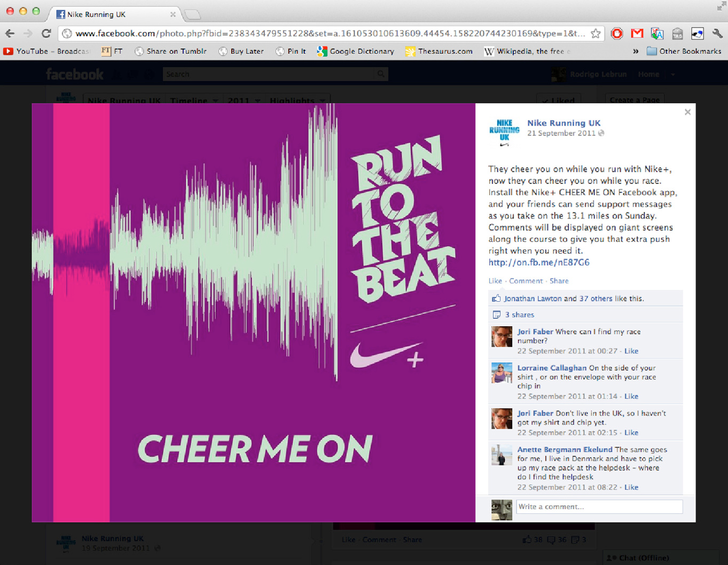Open Lorraine Callaghan's profile name
The height and width of the screenshot is (565, 728).
(x=552, y=368)
